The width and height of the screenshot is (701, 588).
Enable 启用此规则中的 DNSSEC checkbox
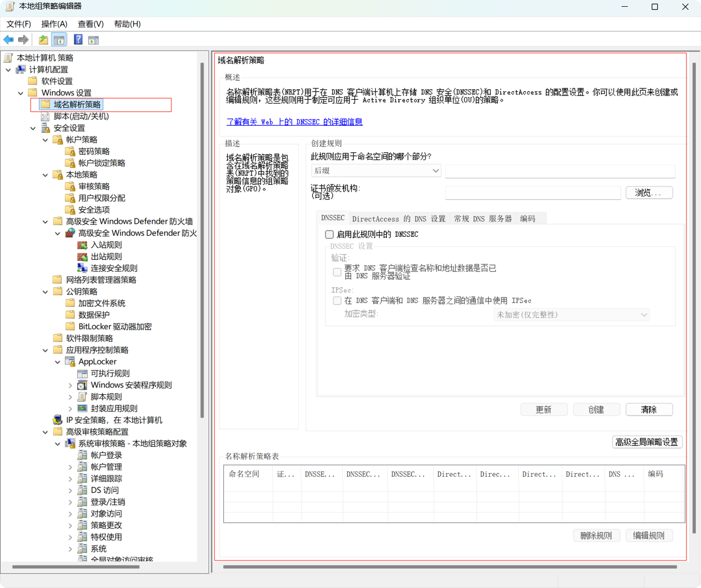coord(329,234)
